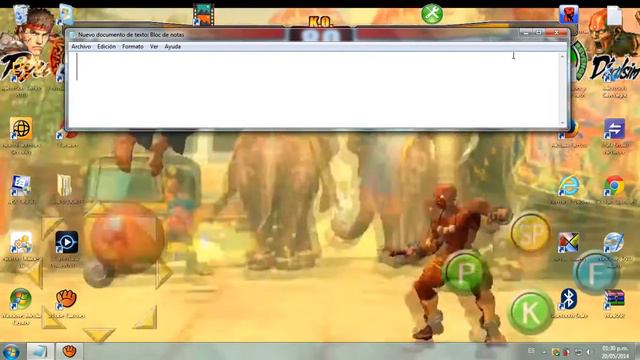640x360 pixels.
Task: Select the red fist desktop icon
Action: [x=568, y=14]
